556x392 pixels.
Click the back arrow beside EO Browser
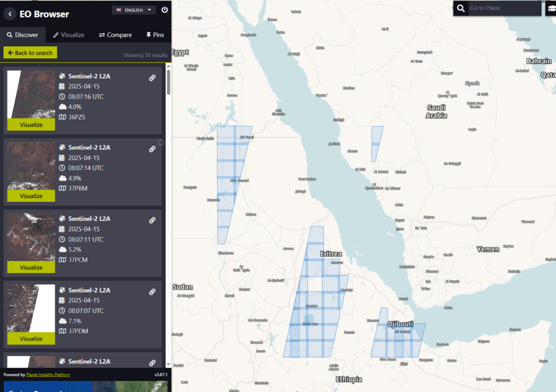10,14
